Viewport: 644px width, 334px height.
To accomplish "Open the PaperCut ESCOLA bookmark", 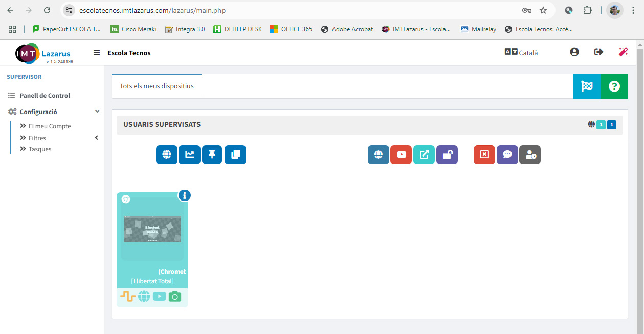I will (x=66, y=29).
